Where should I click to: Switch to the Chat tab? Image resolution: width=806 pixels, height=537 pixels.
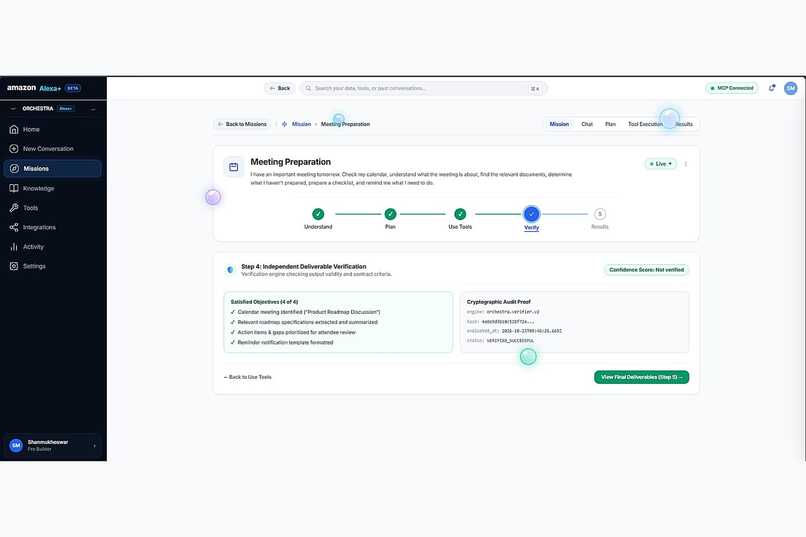coord(587,124)
